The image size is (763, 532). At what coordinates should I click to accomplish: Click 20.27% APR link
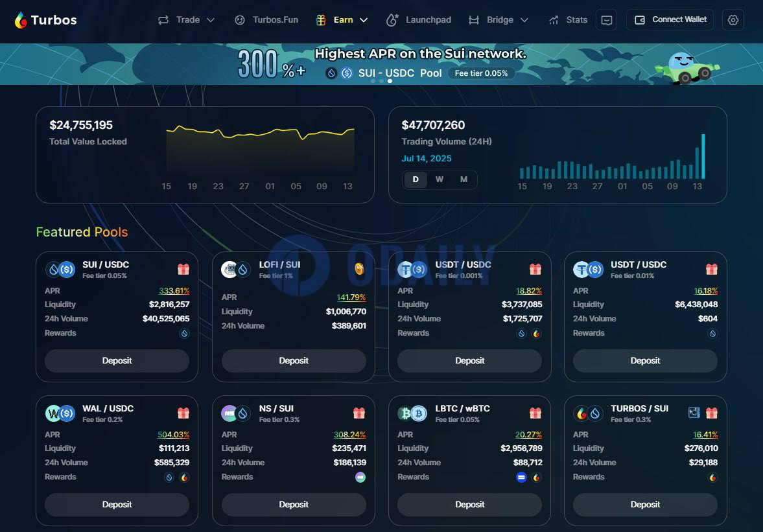click(528, 435)
